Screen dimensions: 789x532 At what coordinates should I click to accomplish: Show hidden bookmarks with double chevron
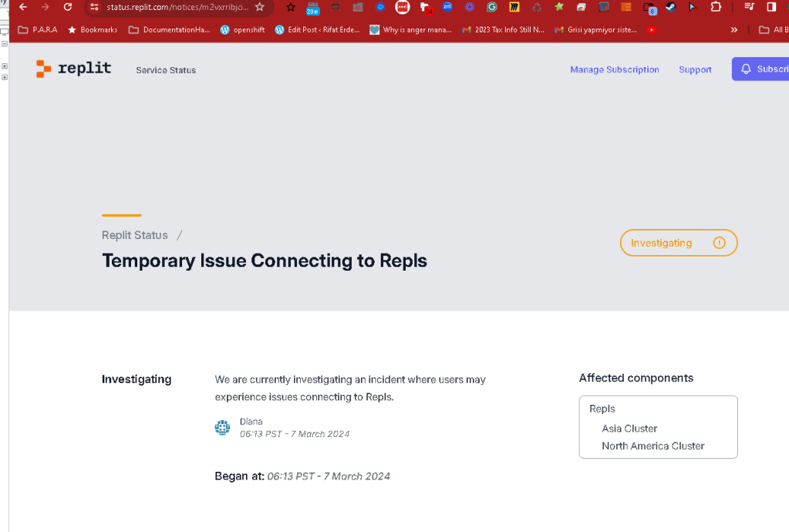(x=734, y=29)
